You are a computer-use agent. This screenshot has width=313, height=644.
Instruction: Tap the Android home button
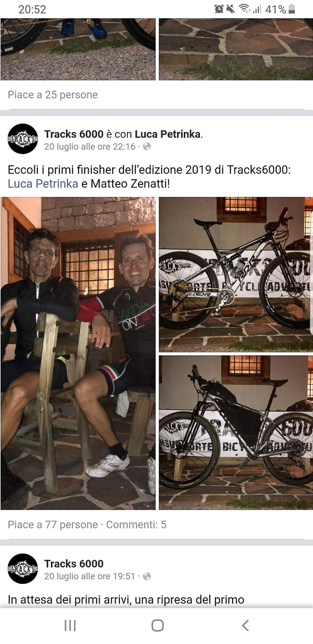(158, 625)
